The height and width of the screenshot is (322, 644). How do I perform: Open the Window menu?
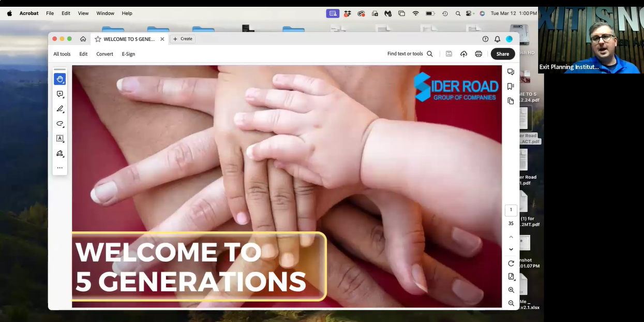pyautogui.click(x=106, y=13)
